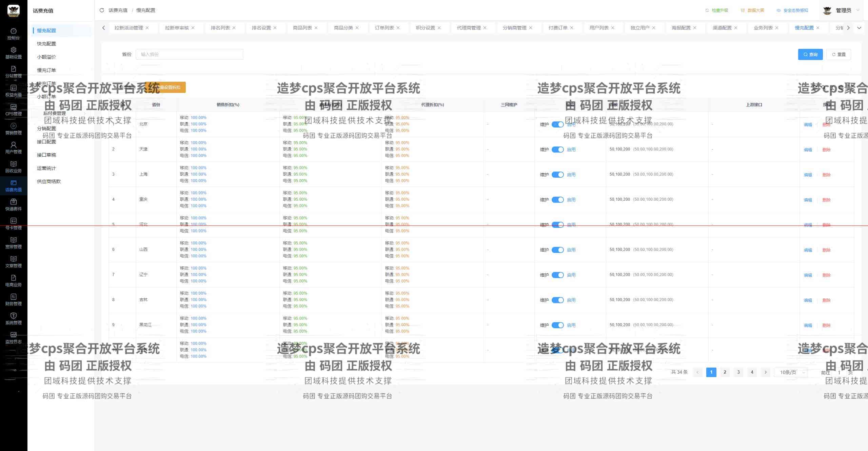The width and height of the screenshot is (868, 451).
Task: Expand the tab list dropdown chevron
Action: pyautogui.click(x=859, y=28)
